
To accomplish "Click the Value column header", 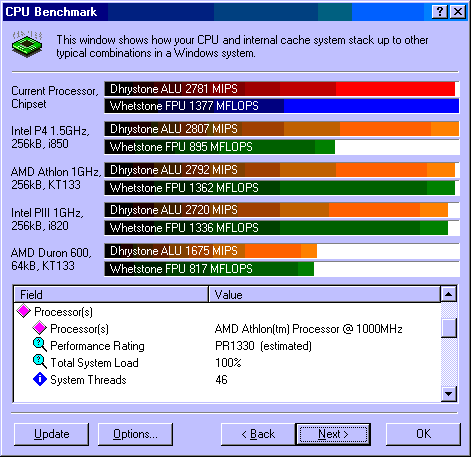I will pos(324,294).
